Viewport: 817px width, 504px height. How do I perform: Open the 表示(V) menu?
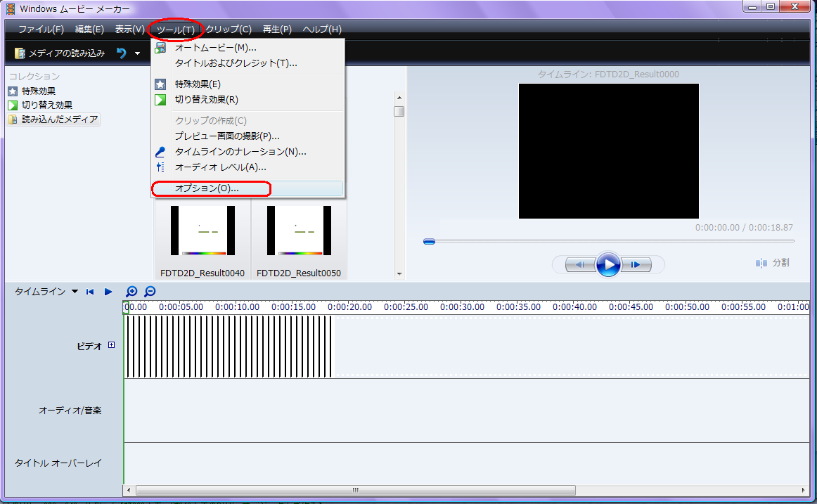pos(129,30)
